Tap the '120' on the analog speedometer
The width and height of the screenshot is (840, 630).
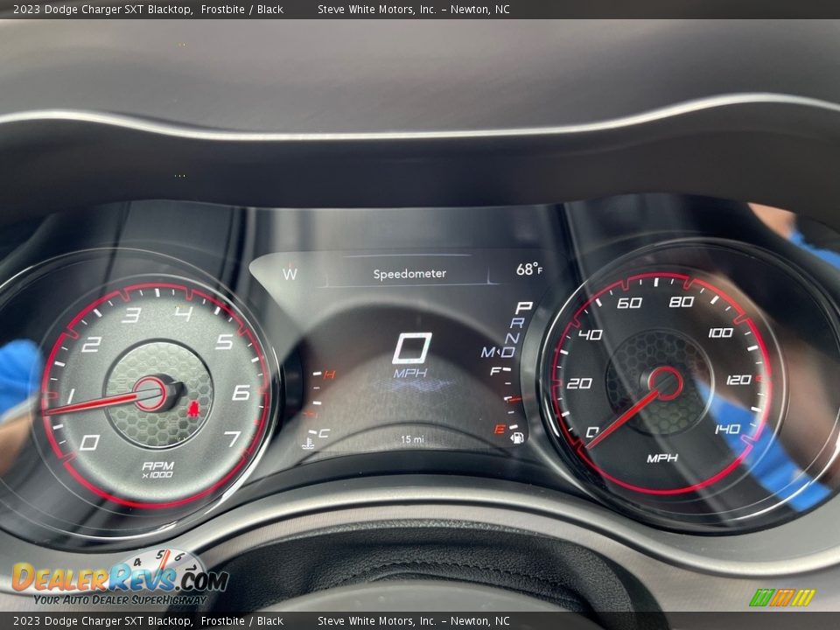[738, 380]
